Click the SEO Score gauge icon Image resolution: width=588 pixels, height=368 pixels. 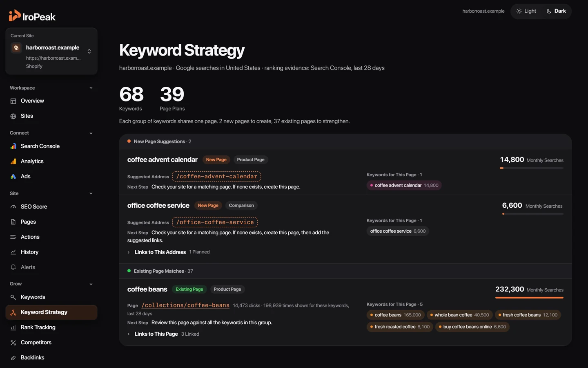[13, 207]
